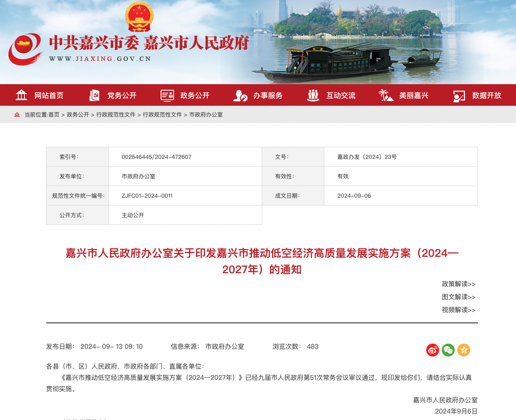Click the red site logo emblem
Image resolution: width=516 pixels, height=420 pixels.
25,49
